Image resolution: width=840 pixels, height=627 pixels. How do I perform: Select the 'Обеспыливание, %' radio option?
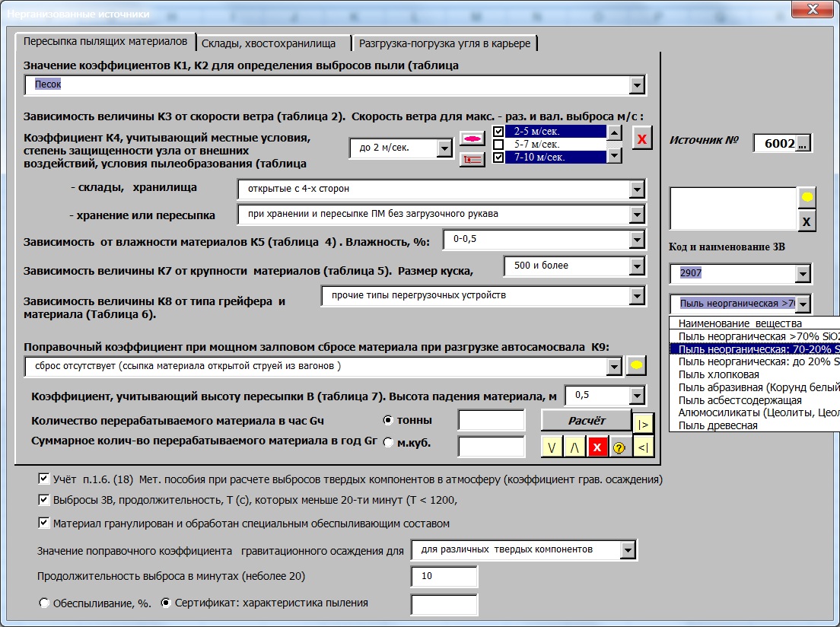[44, 603]
